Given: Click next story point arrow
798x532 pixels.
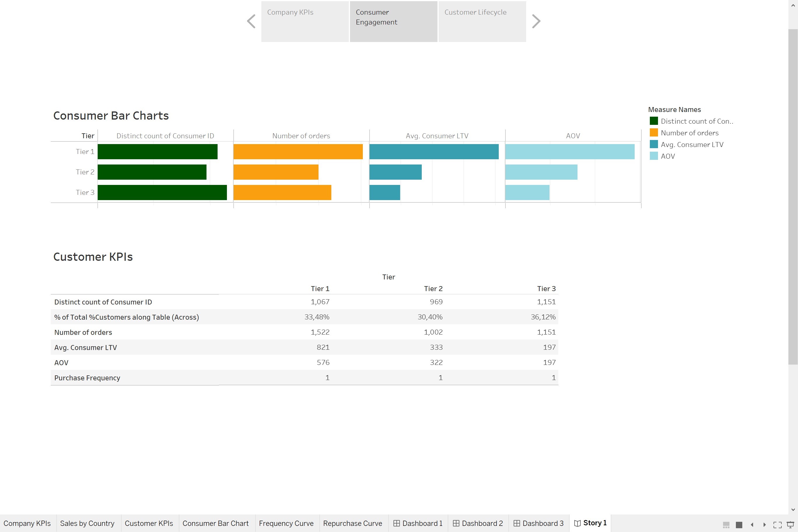Looking at the screenshot, I should tap(536, 21).
